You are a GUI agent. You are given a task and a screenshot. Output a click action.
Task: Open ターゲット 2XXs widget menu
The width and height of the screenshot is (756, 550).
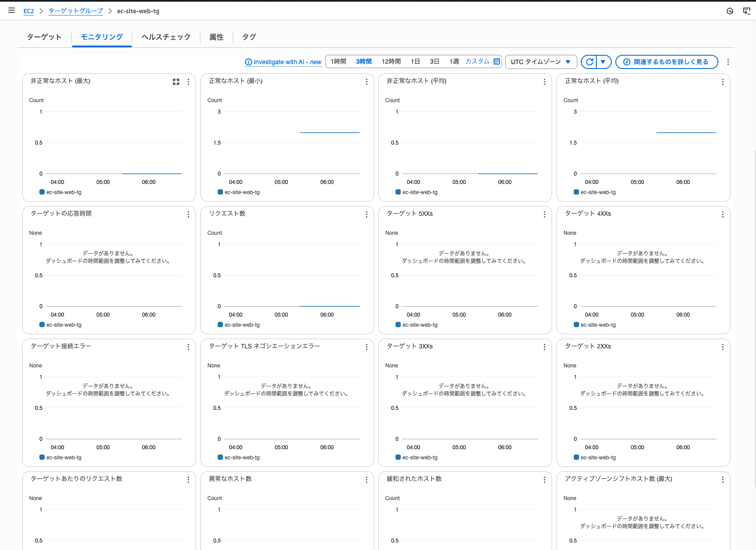click(722, 347)
